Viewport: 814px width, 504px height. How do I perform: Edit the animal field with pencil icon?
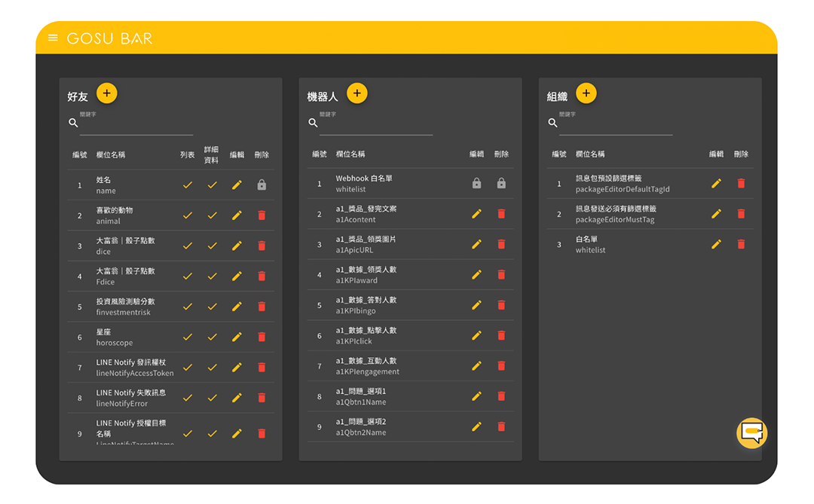237,215
